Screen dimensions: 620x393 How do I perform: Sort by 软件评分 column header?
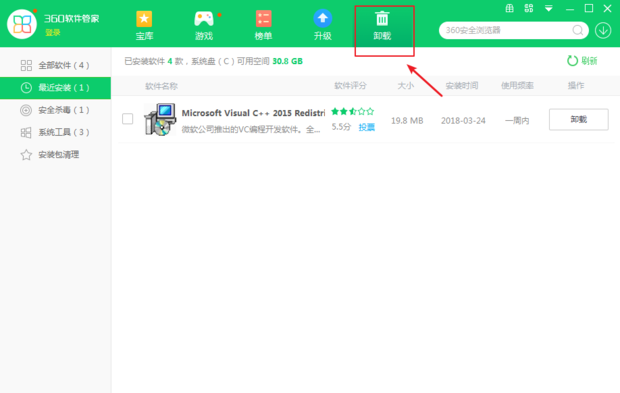click(x=350, y=86)
